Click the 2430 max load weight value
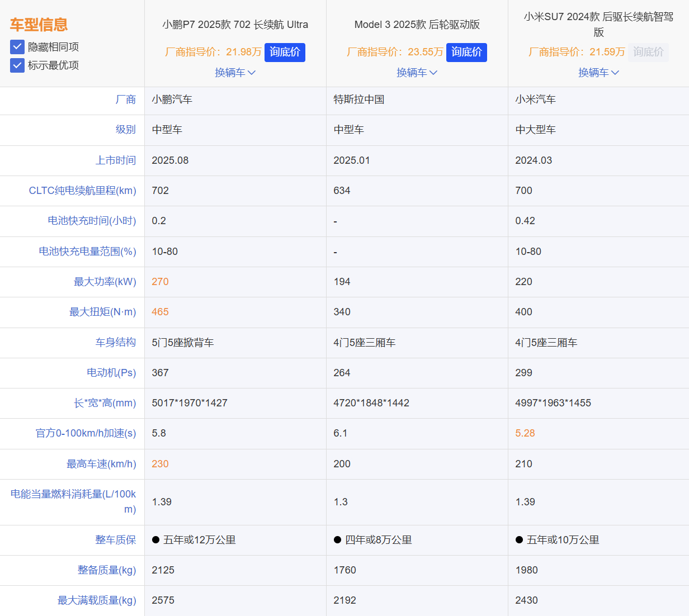 tap(527, 600)
